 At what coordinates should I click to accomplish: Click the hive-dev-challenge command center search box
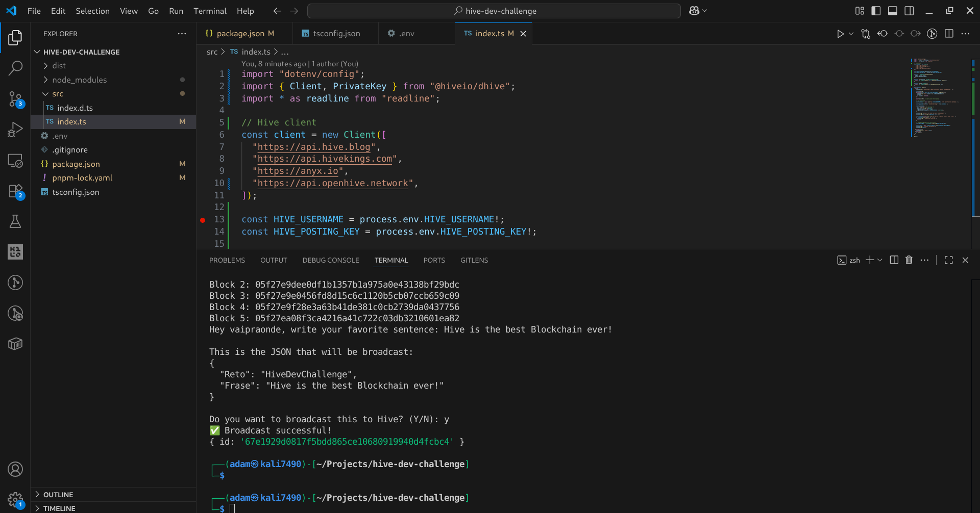pyautogui.click(x=494, y=11)
